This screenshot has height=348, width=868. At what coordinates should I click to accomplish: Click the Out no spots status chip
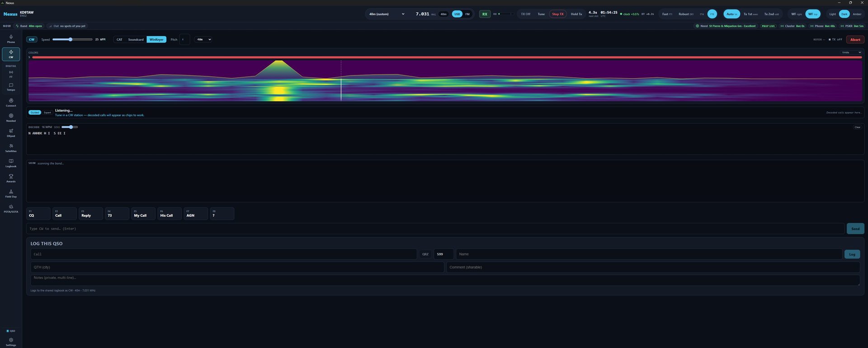click(67, 26)
